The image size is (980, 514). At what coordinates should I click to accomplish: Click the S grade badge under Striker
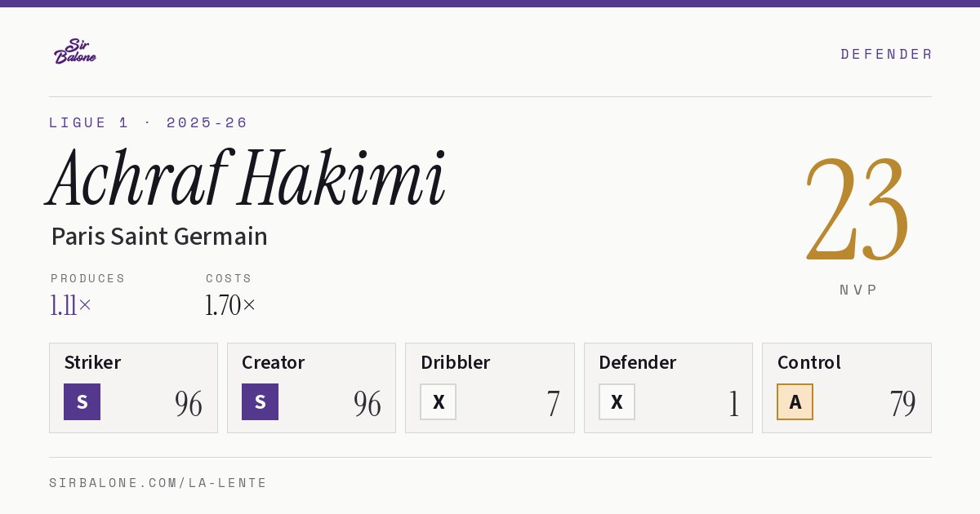(82, 401)
